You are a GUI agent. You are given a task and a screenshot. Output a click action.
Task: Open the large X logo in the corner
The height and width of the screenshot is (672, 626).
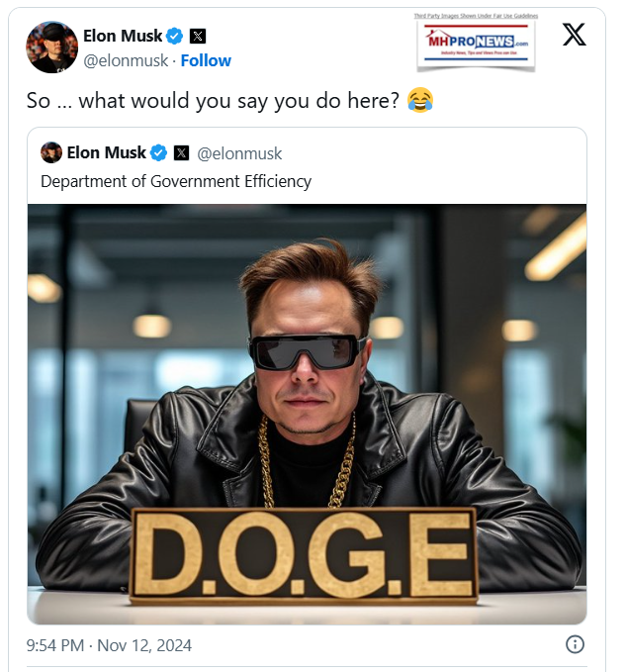pyautogui.click(x=574, y=36)
